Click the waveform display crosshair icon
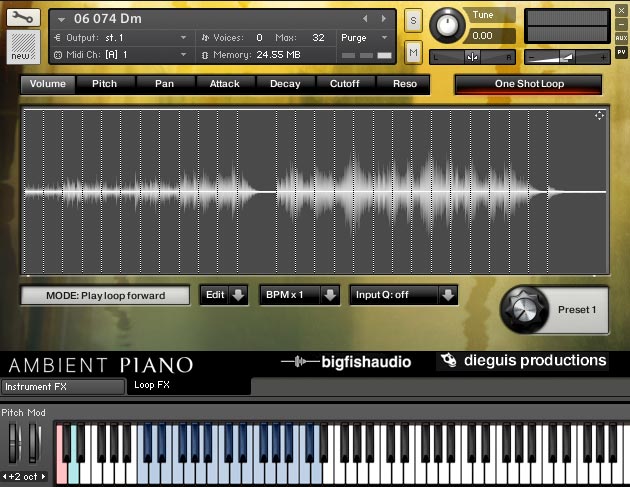Image resolution: width=630 pixels, height=487 pixels. [599, 116]
